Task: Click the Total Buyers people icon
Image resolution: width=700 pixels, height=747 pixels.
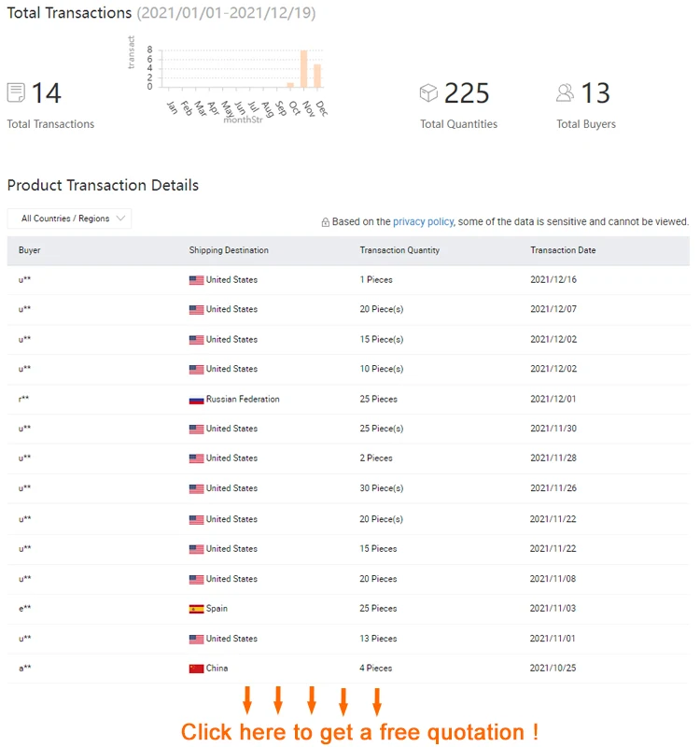Action: (x=565, y=92)
